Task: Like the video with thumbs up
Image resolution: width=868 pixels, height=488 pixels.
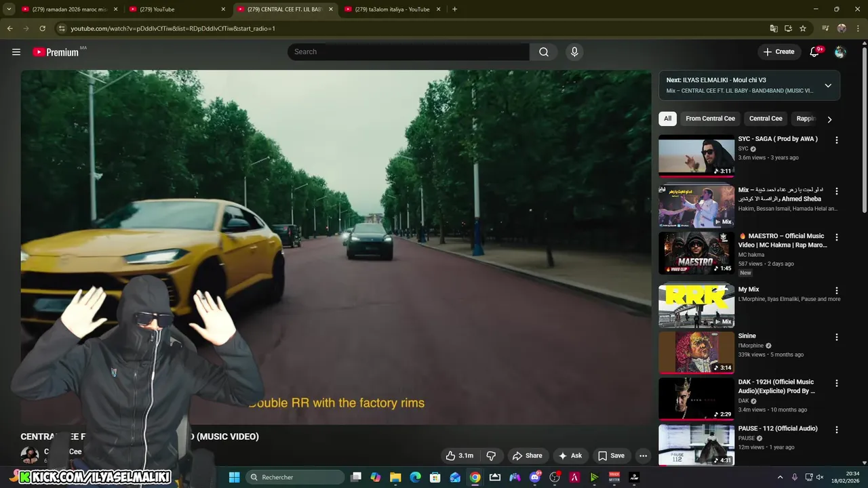Action: [x=459, y=455]
